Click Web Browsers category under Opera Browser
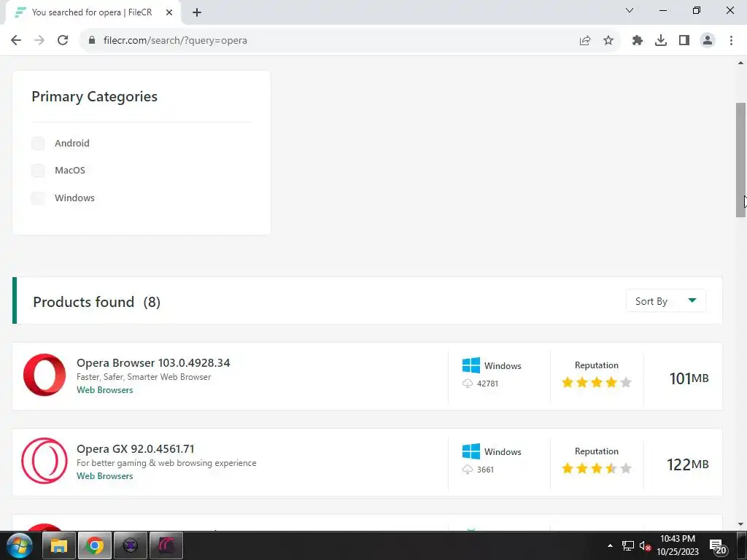The width and height of the screenshot is (747, 560). [x=105, y=390]
